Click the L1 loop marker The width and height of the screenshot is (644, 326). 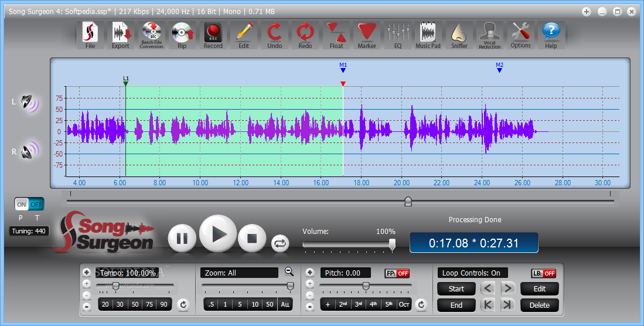[125, 81]
